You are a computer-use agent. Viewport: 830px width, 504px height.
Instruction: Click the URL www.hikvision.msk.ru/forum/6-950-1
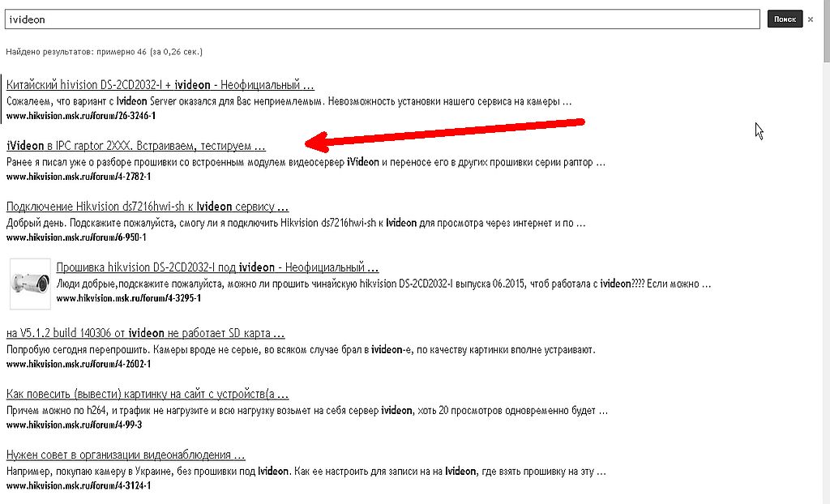point(76,237)
